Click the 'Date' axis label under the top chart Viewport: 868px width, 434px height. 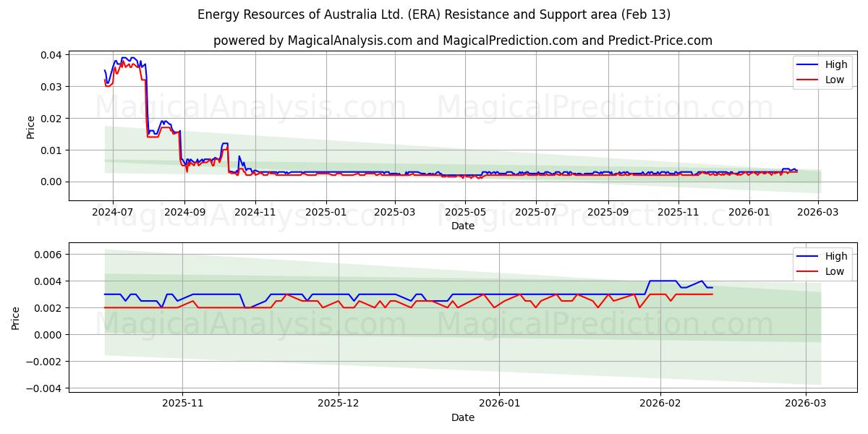point(463,226)
